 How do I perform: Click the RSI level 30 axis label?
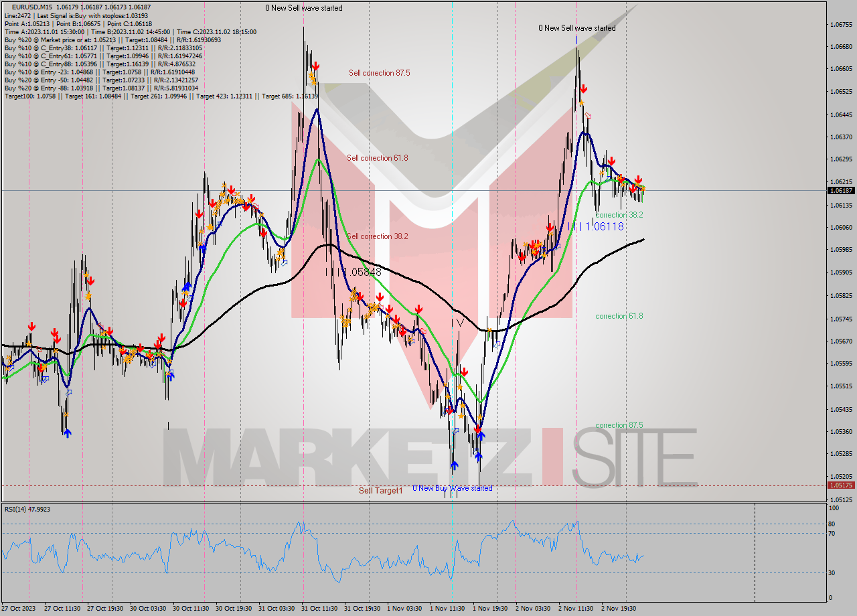tap(831, 572)
